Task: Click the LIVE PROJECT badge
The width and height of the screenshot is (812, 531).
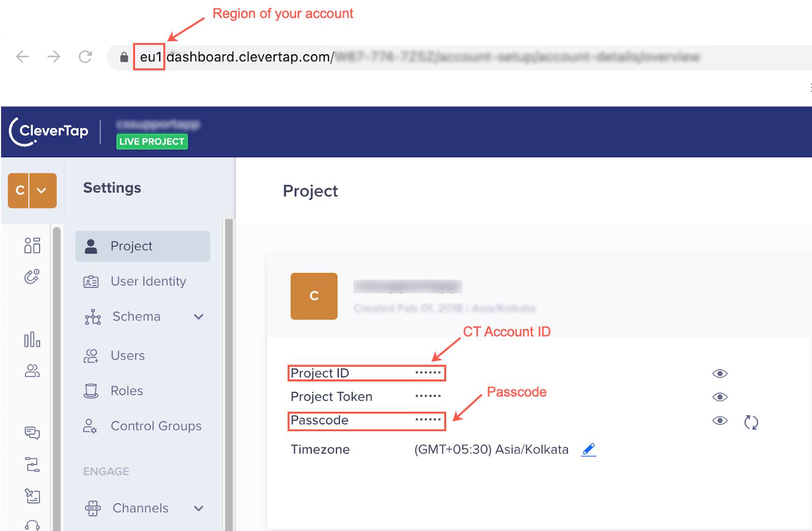Action: (x=151, y=141)
